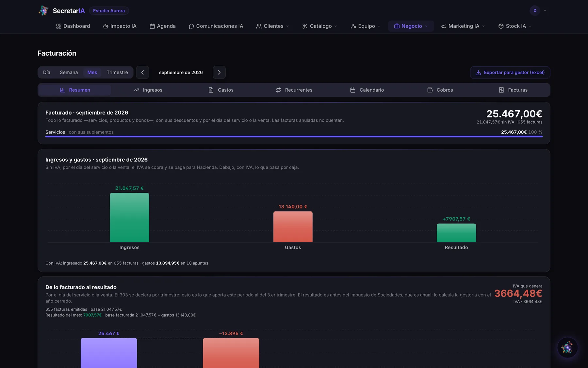Select the Trimestre period toggle

(x=117, y=72)
